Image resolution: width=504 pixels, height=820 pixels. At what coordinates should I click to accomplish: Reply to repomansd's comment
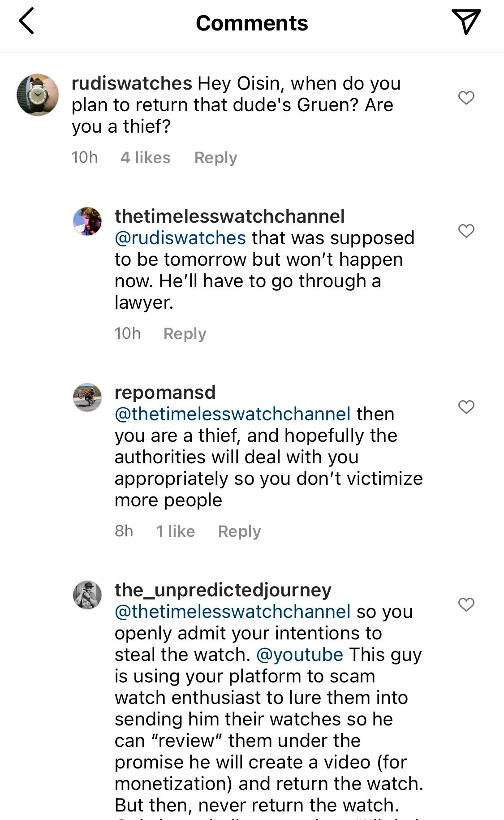(x=239, y=531)
